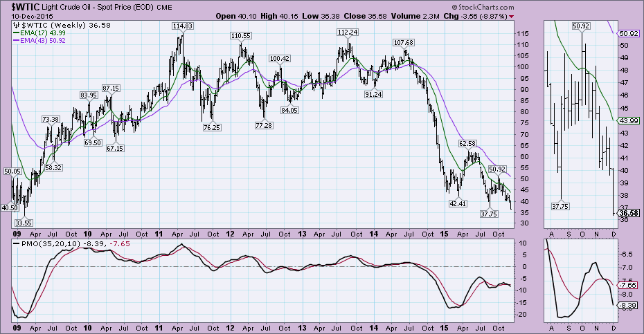Click the PMO(35,20,10) indicator label
644x334 pixels.
(47, 243)
